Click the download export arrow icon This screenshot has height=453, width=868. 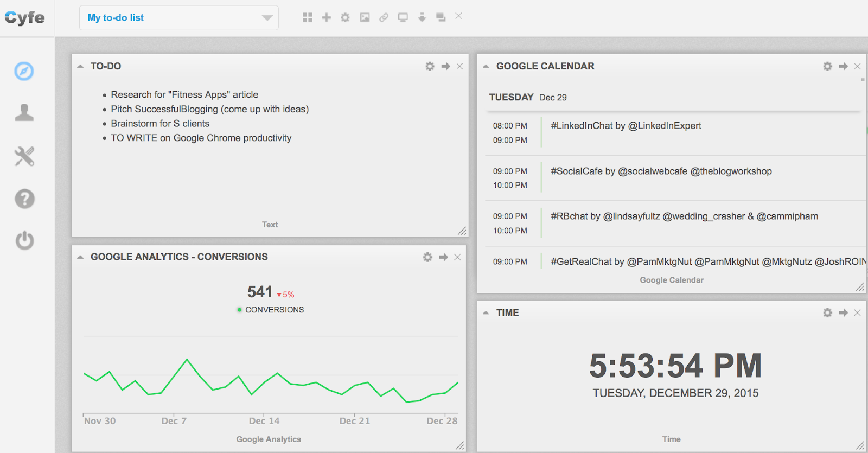click(x=422, y=18)
